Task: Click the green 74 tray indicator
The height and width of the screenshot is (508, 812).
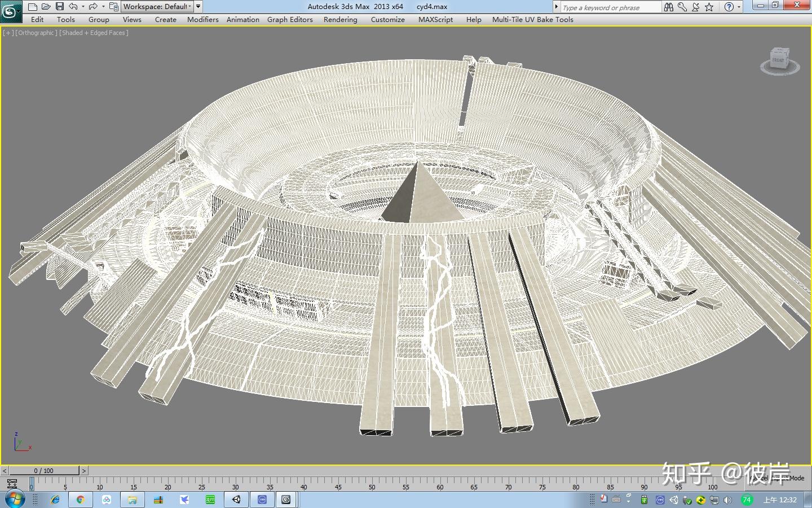Action: coord(747,500)
